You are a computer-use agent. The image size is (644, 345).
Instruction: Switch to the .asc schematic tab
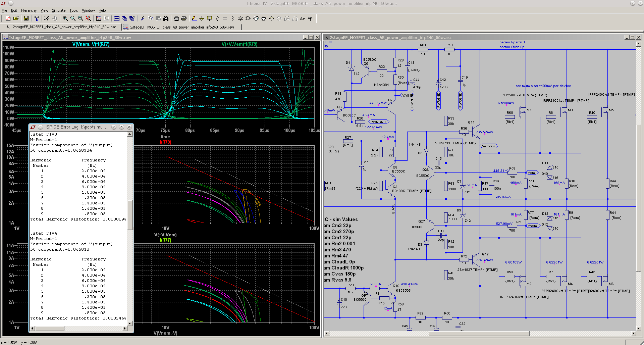click(x=61, y=27)
